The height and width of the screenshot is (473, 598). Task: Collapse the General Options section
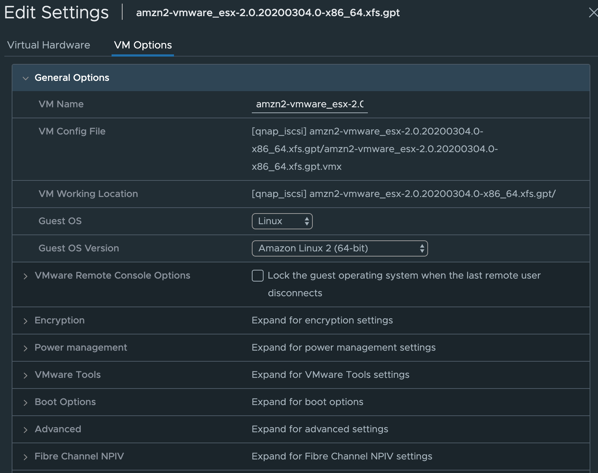point(26,78)
